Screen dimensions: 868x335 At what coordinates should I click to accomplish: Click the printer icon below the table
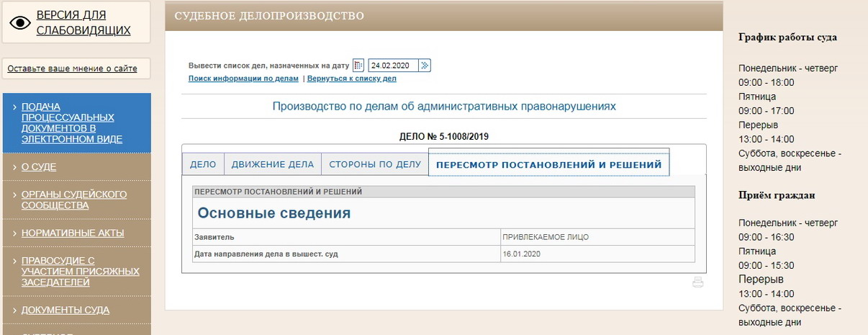click(697, 282)
